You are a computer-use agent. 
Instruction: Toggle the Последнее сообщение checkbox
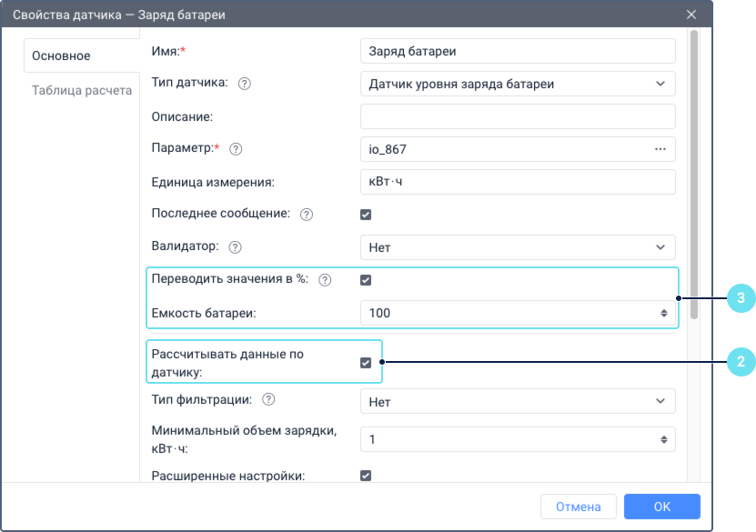click(366, 215)
